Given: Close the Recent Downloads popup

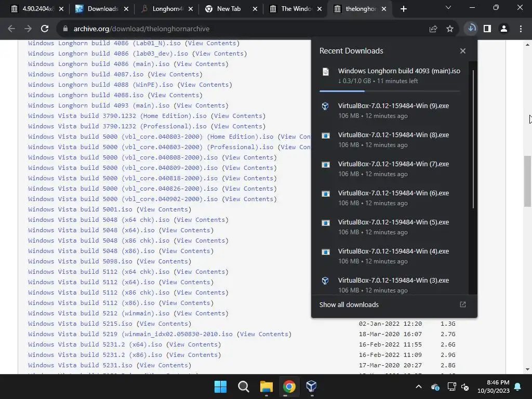Looking at the screenshot, I should [463, 51].
